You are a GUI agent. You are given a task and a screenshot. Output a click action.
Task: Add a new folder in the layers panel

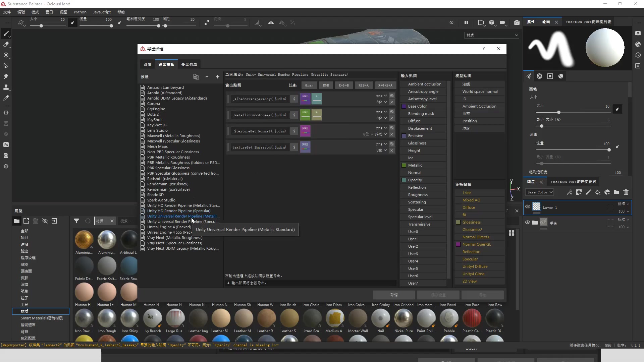pyautogui.click(x=616, y=192)
